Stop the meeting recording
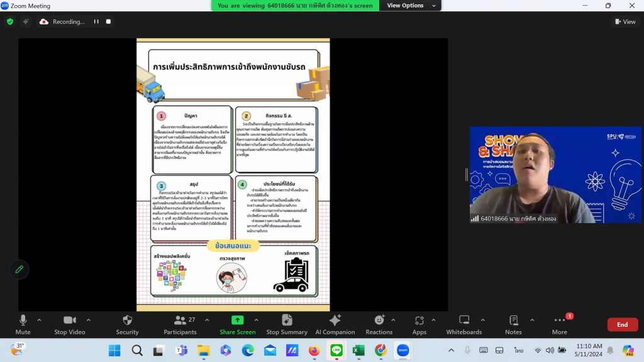This screenshot has width=644, height=362. point(108,21)
